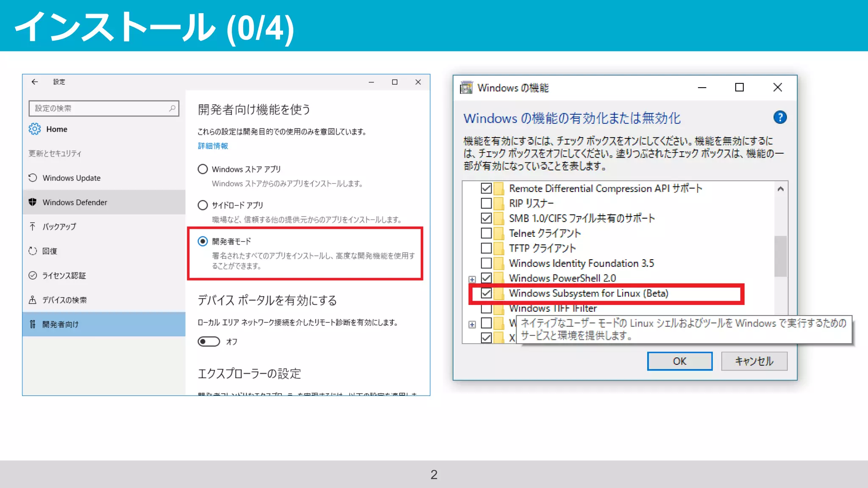Click folder icon beside Windows PowerShell 2.0
868x488 pixels.
click(499, 278)
